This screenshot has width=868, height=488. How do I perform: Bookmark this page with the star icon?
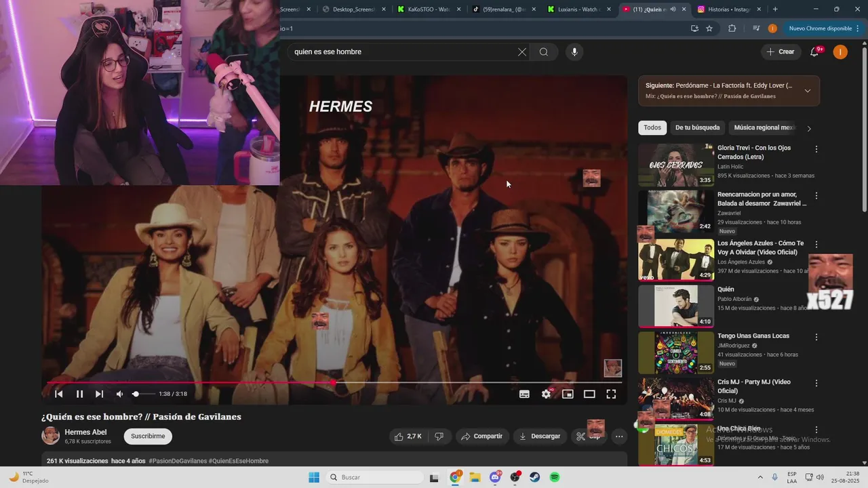click(x=709, y=28)
